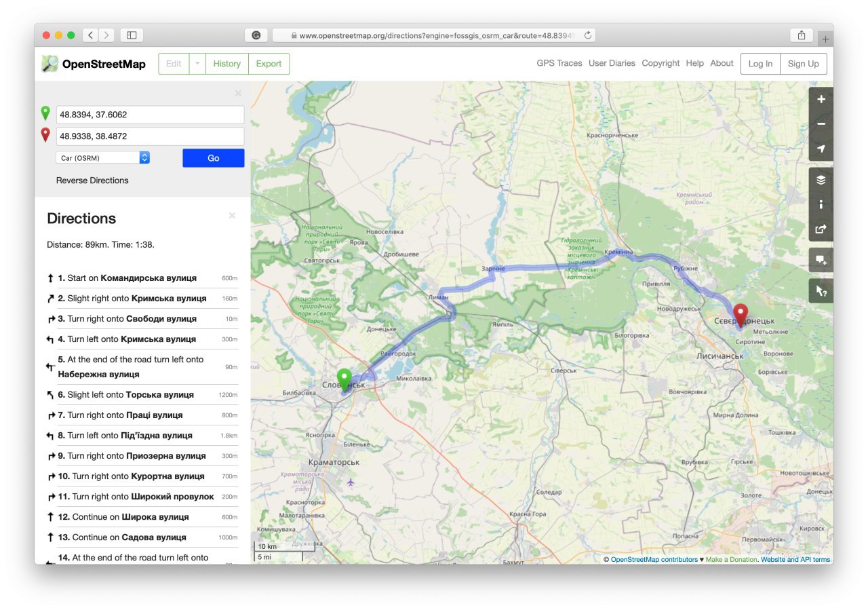Select step 7 Turn right onto Праці вулиця
Viewport: 868px width, 610px height.
pos(142,415)
